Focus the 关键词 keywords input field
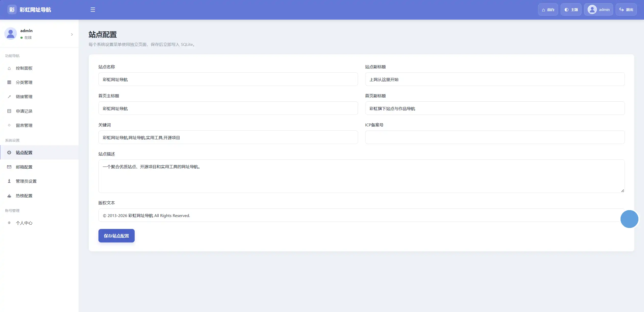 tap(228, 137)
